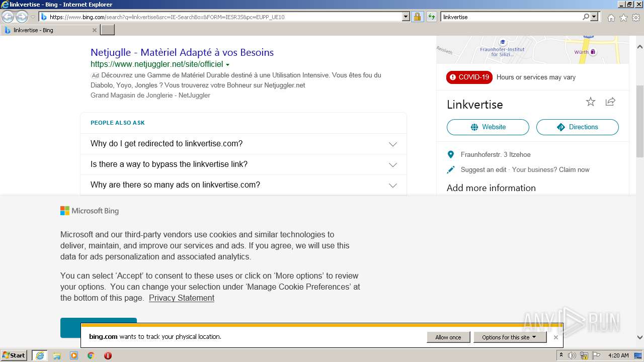The width and height of the screenshot is (644, 362).
Task: Click the pencil Suggest an edit icon
Action: [450, 170]
